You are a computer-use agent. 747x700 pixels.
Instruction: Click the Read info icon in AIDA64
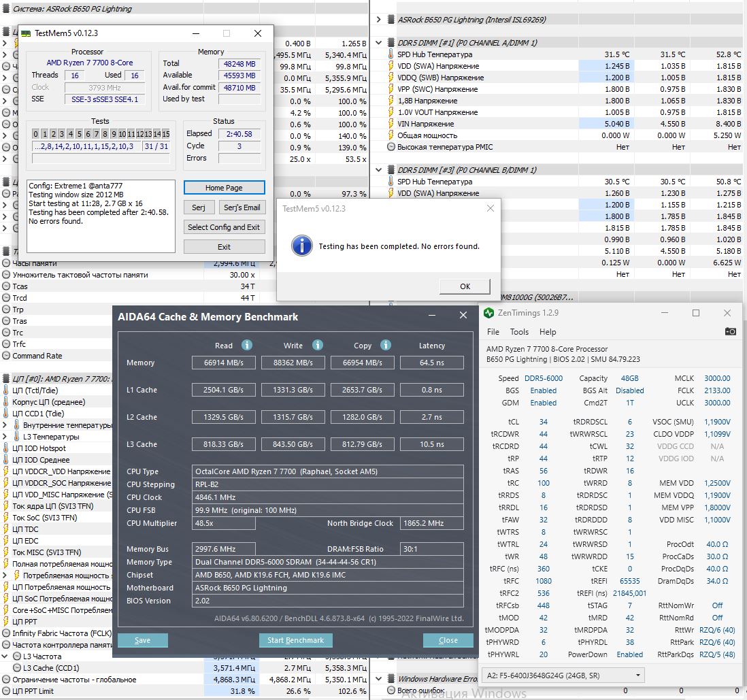(247, 345)
